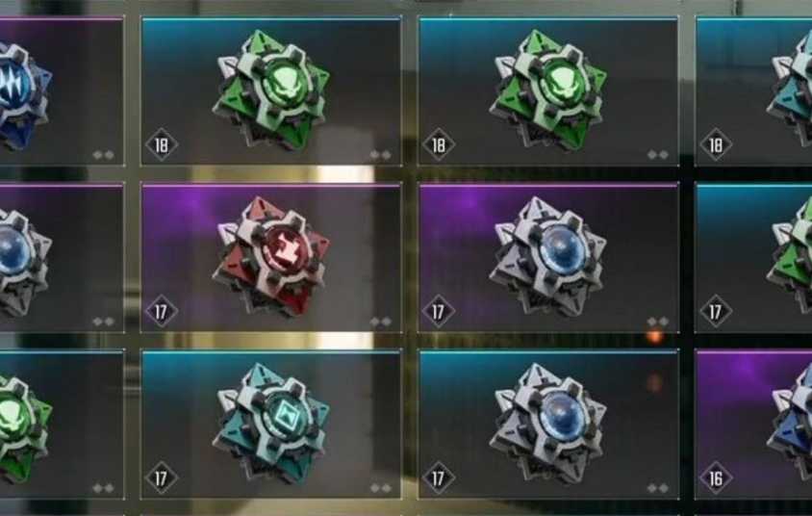Click the two-dot pips on teal diamond mod card
The height and width of the screenshot is (516, 812).
[381, 488]
